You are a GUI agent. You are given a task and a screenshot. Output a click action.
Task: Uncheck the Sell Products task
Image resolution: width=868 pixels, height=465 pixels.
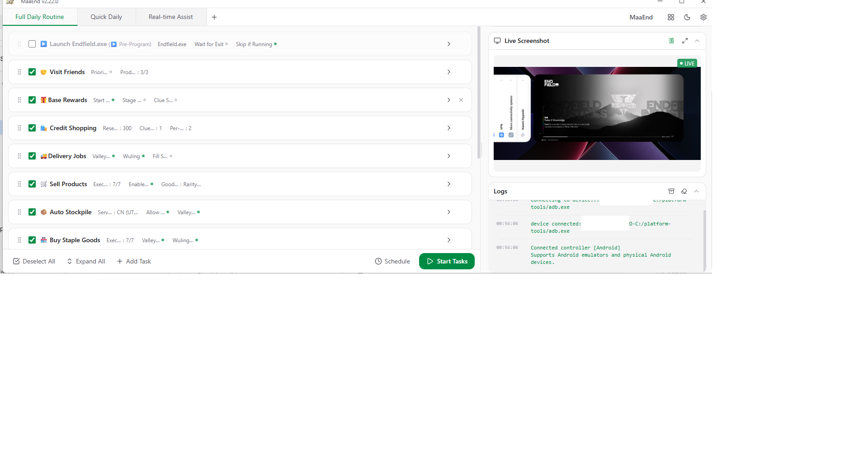click(x=32, y=184)
